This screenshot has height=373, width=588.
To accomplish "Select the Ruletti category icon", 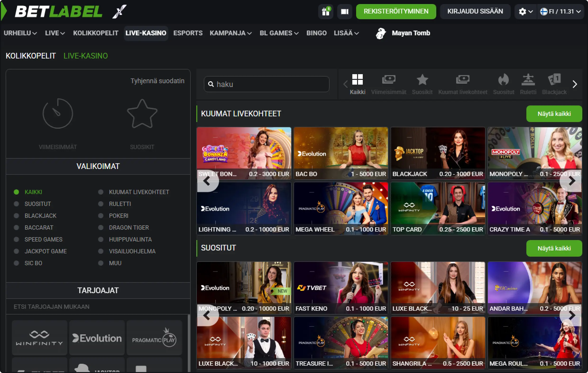I will (x=528, y=84).
